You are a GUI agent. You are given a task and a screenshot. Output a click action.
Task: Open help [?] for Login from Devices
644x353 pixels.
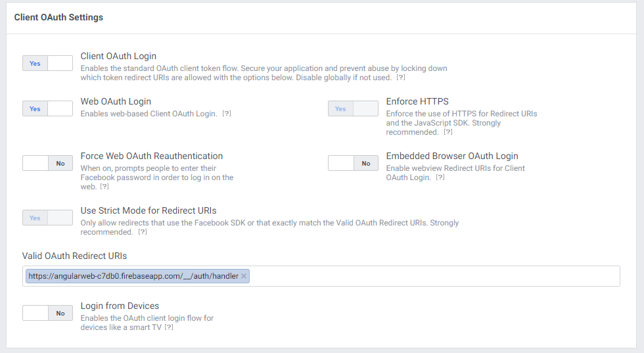(x=169, y=327)
